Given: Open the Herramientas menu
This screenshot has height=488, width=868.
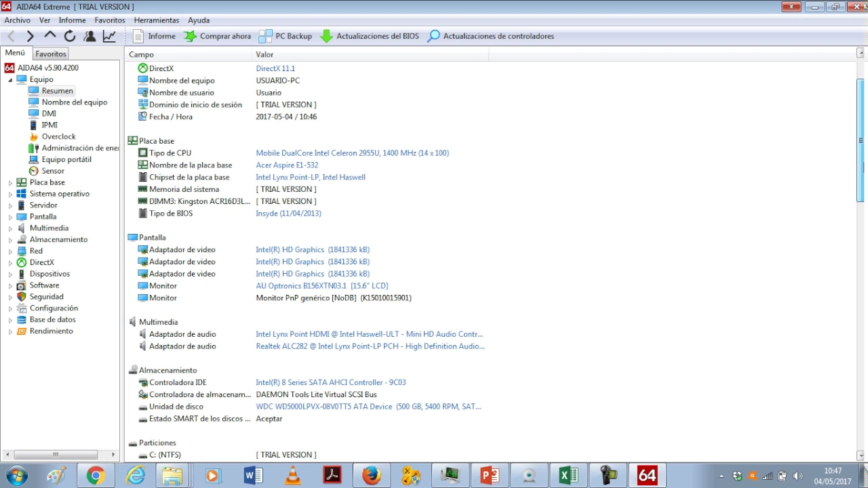Looking at the screenshot, I should coord(157,20).
